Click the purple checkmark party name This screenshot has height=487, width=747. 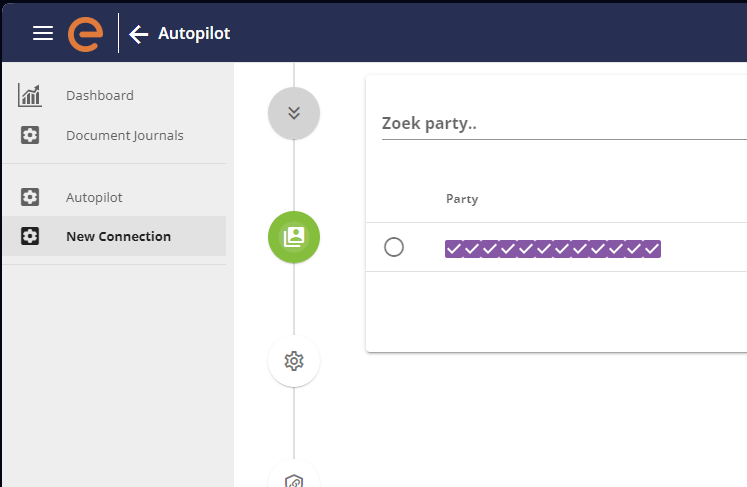[553, 249]
